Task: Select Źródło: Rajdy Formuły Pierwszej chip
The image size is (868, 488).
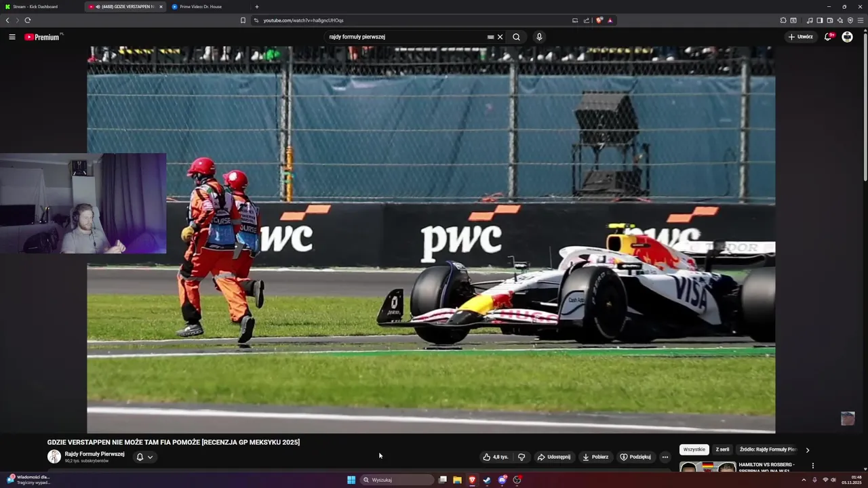Action: [x=768, y=449]
